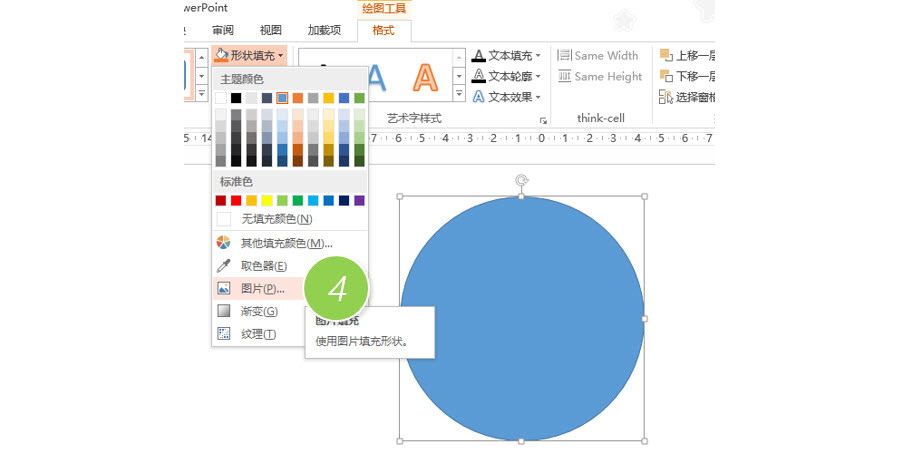Screen dimensions: 900x467
Task: Click the rotation handle above the circle
Action: (521, 181)
